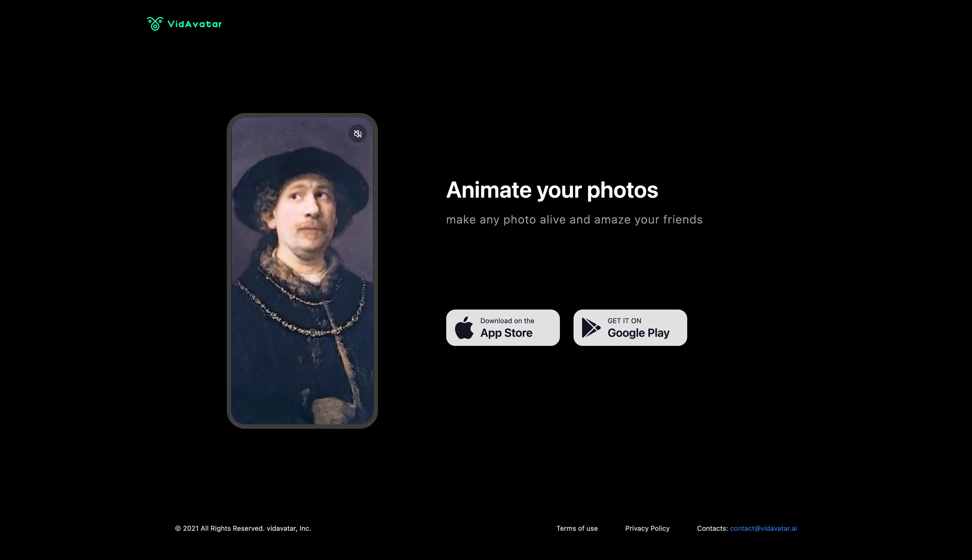Open the "App Store" download text
Screen dimensions: 972x560
click(x=506, y=333)
